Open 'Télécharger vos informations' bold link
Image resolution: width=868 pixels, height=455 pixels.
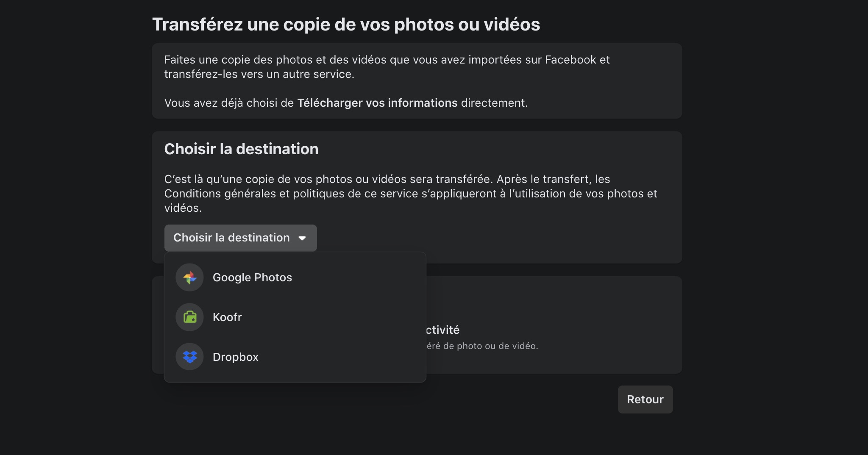[x=377, y=103]
